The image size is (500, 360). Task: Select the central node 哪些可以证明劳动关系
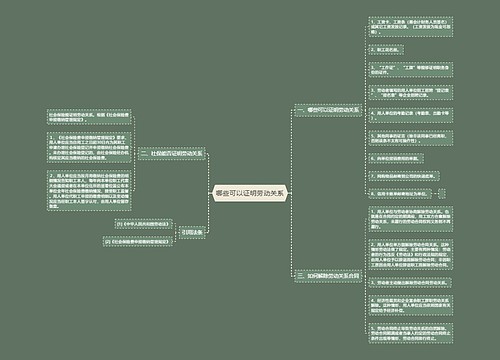coord(250,193)
